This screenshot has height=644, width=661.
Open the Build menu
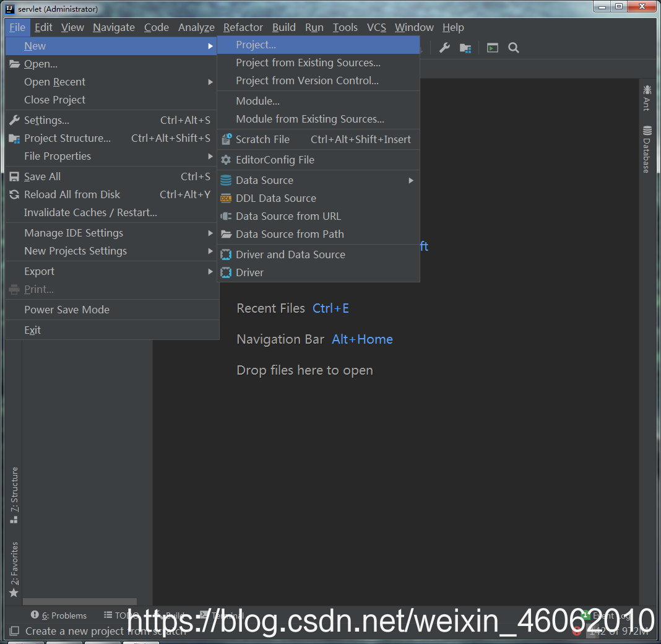(x=283, y=27)
